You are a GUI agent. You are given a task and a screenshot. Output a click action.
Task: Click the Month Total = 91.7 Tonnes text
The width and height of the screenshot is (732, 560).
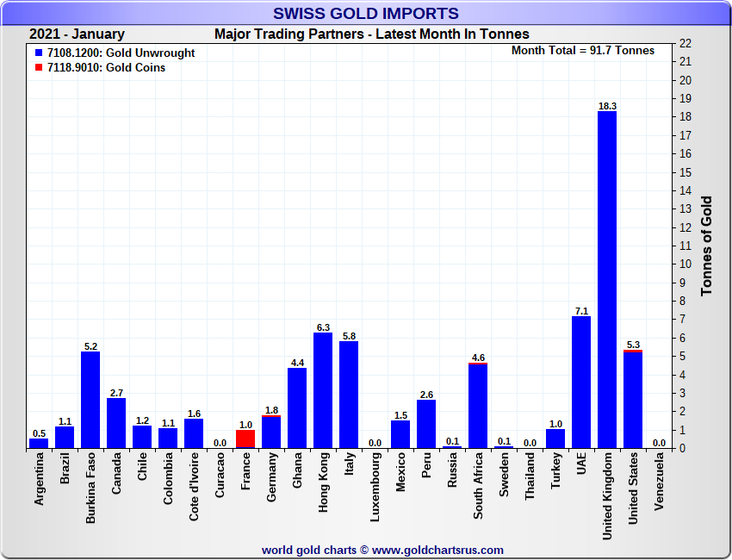pyautogui.click(x=583, y=51)
